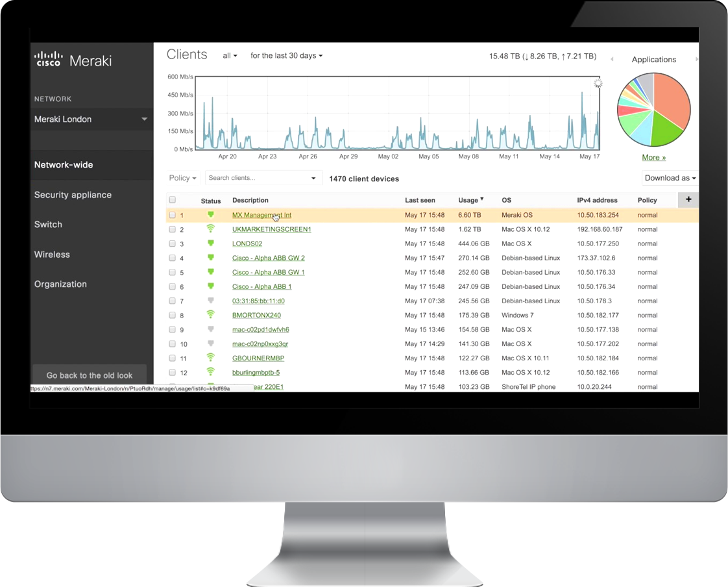The height and width of the screenshot is (587, 728).
Task: Add a column with the plus icon
Action: click(x=688, y=199)
